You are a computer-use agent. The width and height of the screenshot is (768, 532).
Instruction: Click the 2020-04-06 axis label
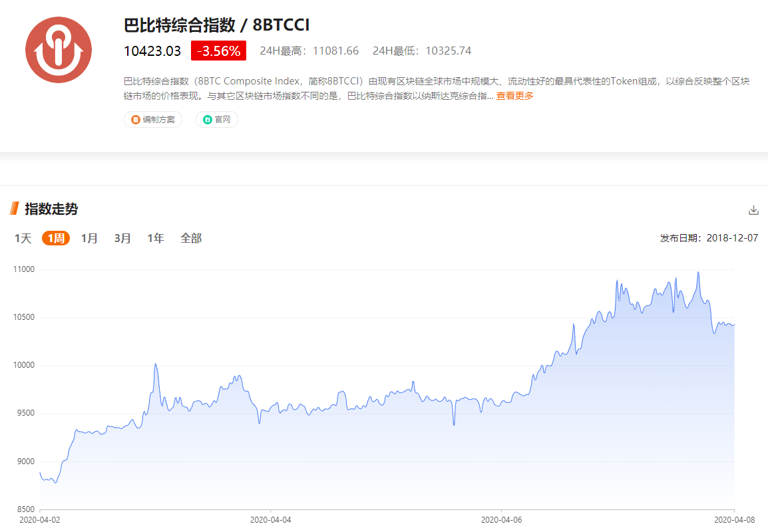[502, 520]
